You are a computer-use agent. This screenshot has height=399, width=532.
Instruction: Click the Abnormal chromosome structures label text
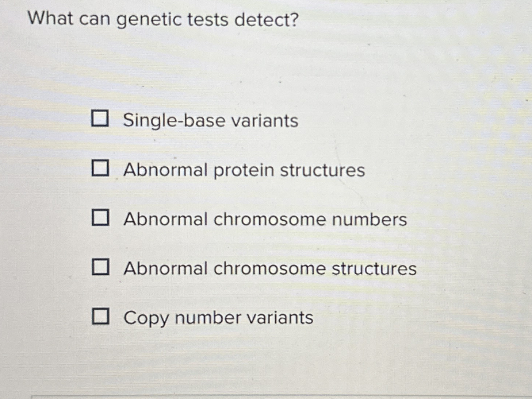(269, 268)
